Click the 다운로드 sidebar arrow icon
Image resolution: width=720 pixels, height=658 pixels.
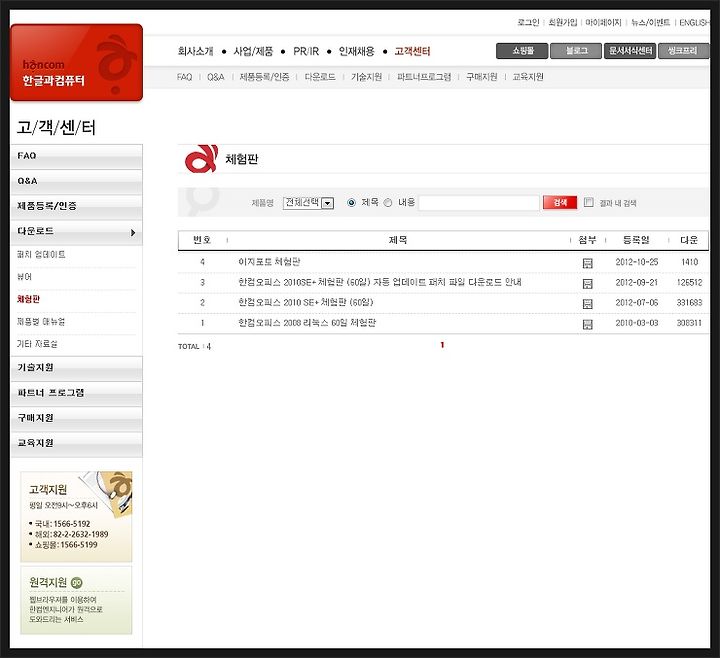coord(133,232)
